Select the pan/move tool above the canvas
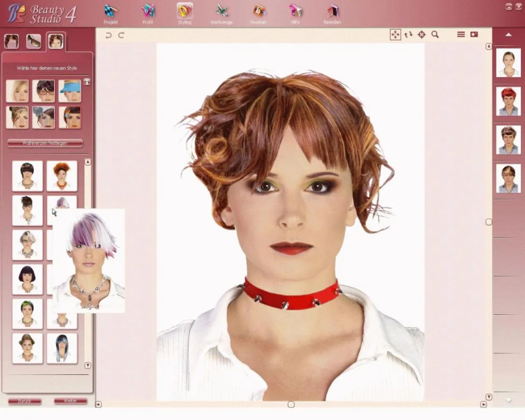525x420 pixels. [396, 34]
